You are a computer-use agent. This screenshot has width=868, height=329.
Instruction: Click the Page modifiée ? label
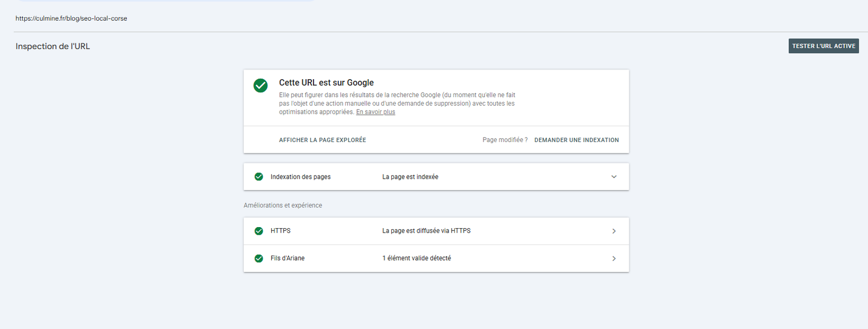(x=505, y=140)
